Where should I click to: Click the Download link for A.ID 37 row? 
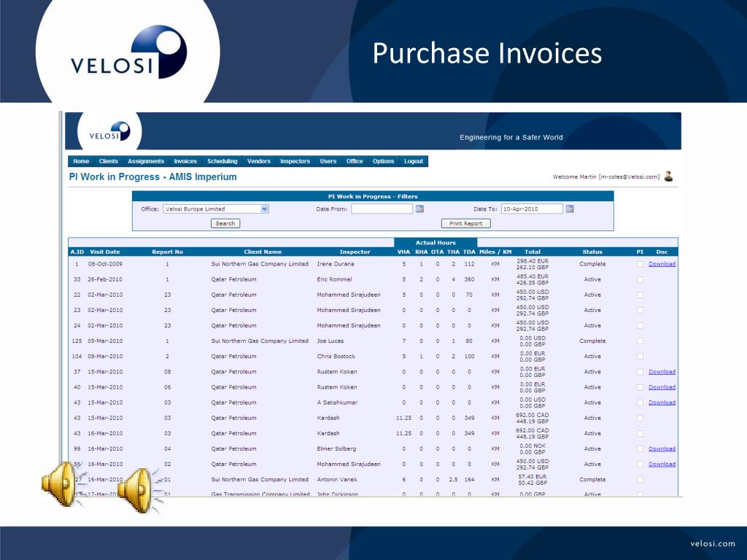[662, 371]
